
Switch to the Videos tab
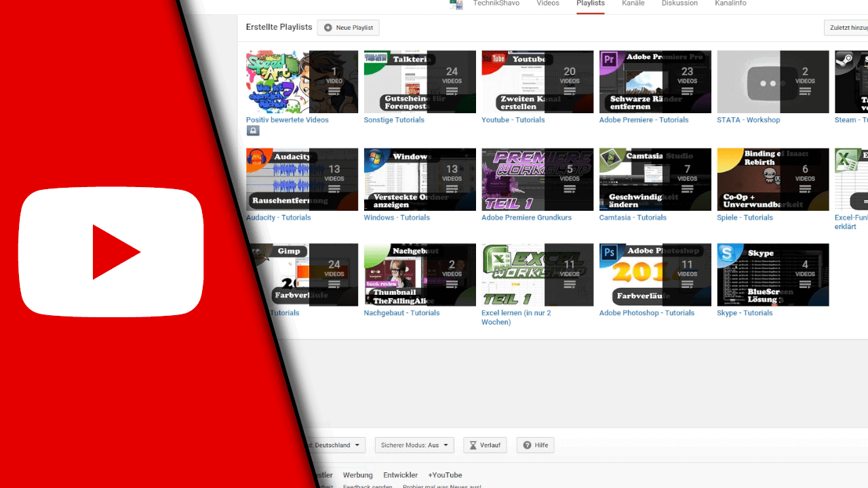click(x=548, y=3)
